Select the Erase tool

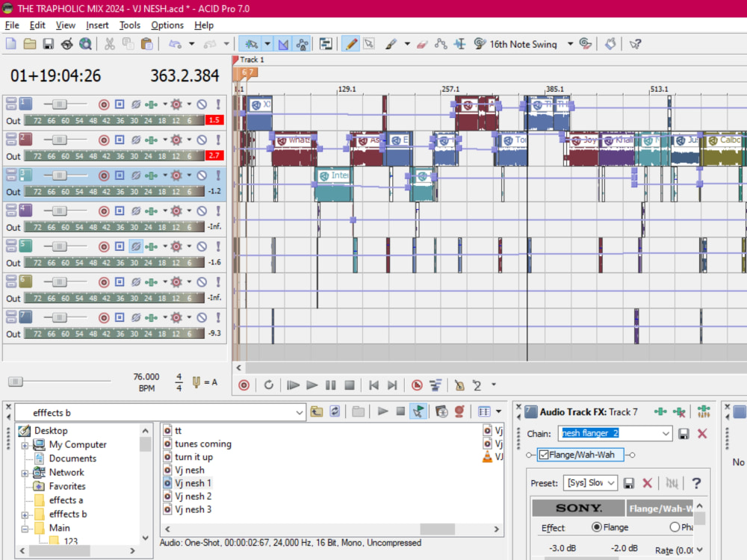pyautogui.click(x=422, y=44)
